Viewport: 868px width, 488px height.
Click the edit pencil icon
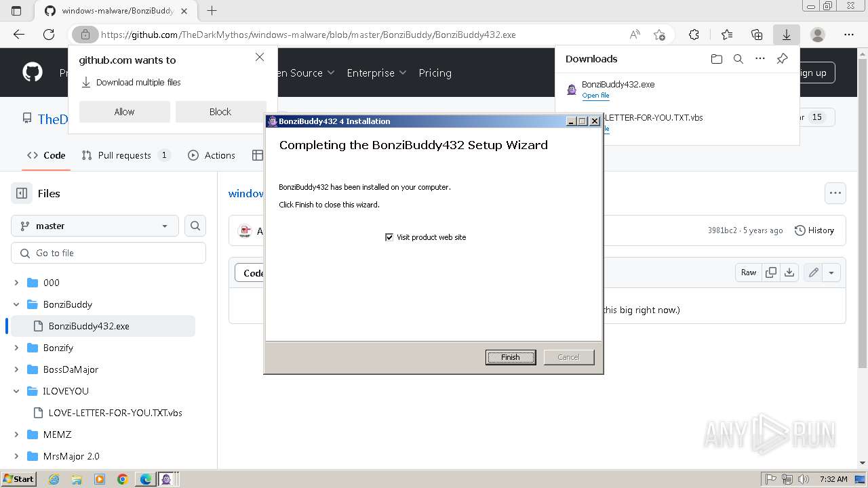(x=813, y=272)
